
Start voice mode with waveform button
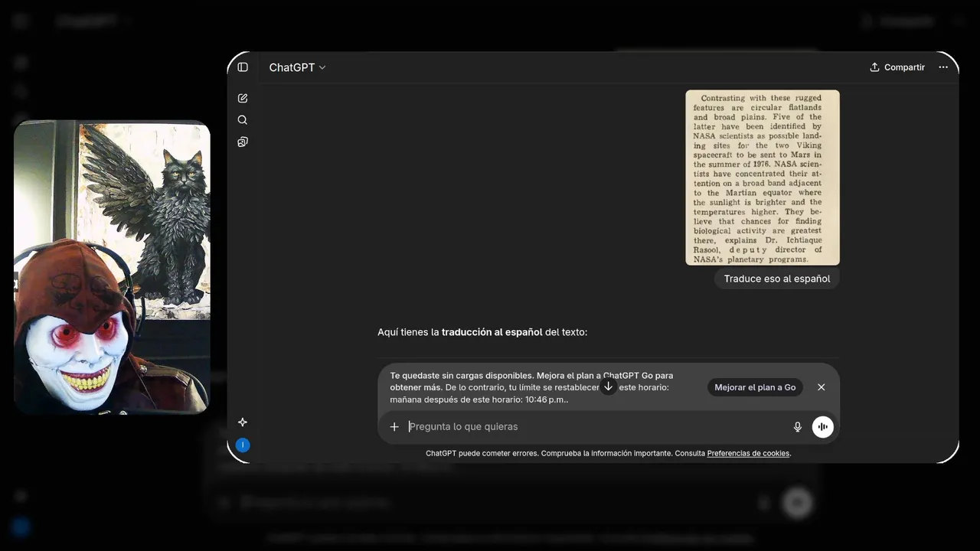823,427
